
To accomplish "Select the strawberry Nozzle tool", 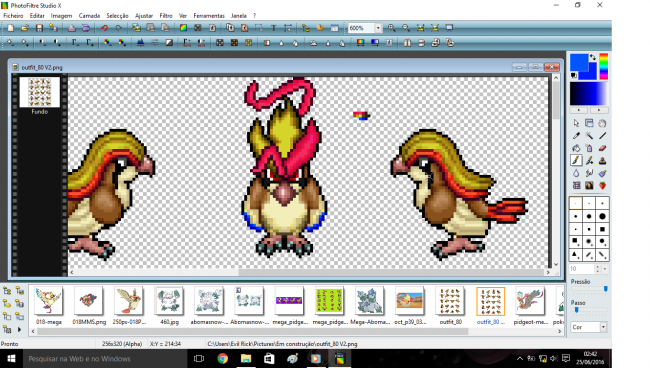I will [602, 186].
